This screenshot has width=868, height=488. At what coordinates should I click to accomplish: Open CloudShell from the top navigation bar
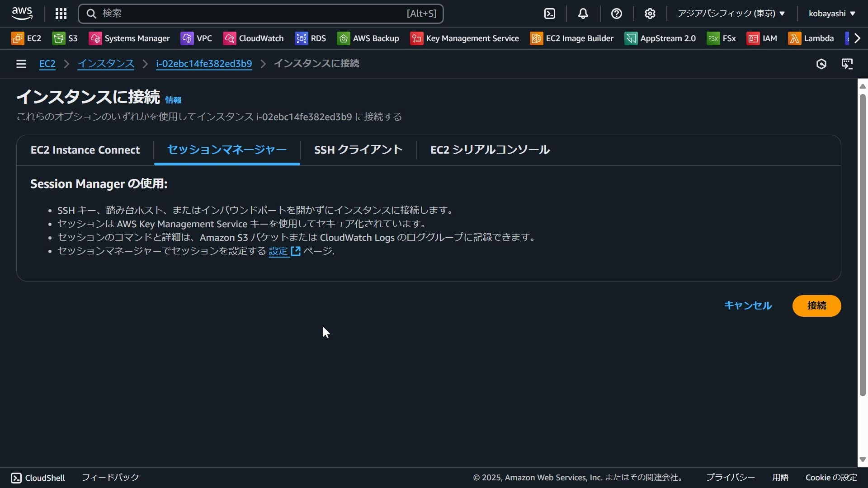[550, 14]
